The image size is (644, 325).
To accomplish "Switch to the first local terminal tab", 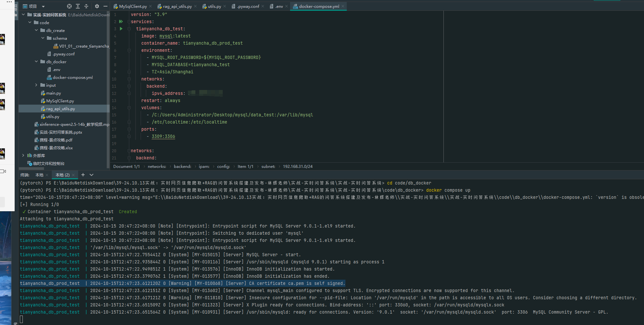I will [x=39, y=175].
